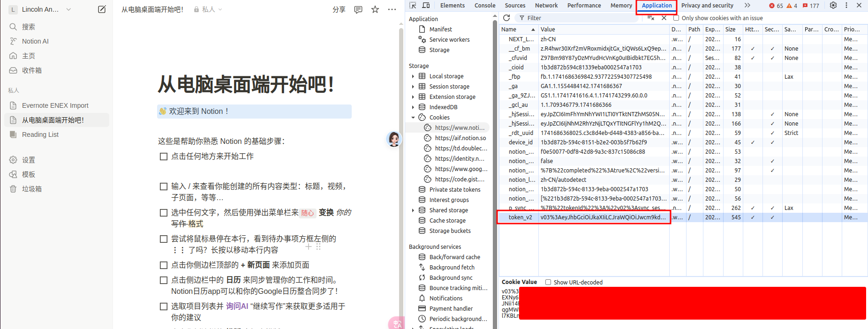868x329 pixels.
Task: Check the 尝试将鼠标悬停 to-do item
Action: tap(164, 239)
